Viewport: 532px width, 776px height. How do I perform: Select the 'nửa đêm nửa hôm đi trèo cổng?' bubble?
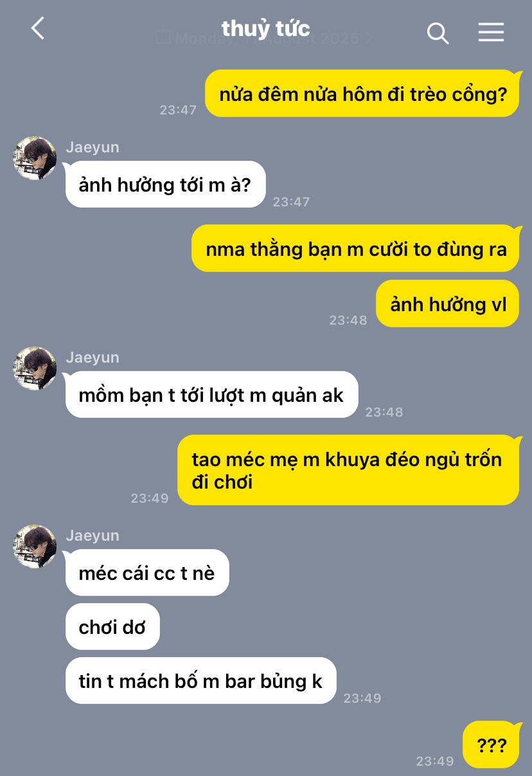click(x=362, y=94)
